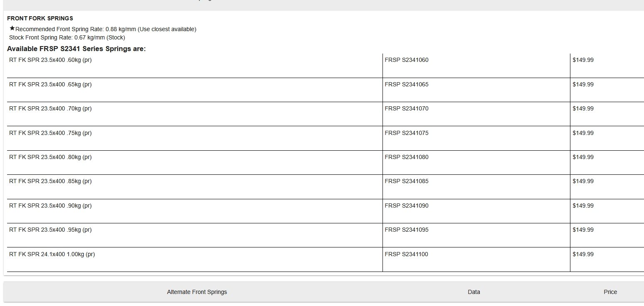644x306 pixels.
Task: Click the price for FRSP S2341060
Action: (x=583, y=60)
